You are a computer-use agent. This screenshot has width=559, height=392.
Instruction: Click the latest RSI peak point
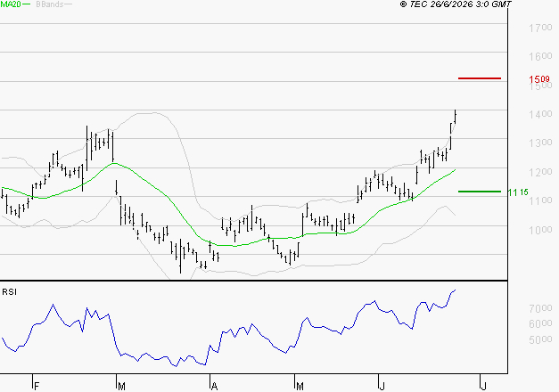coord(455,290)
